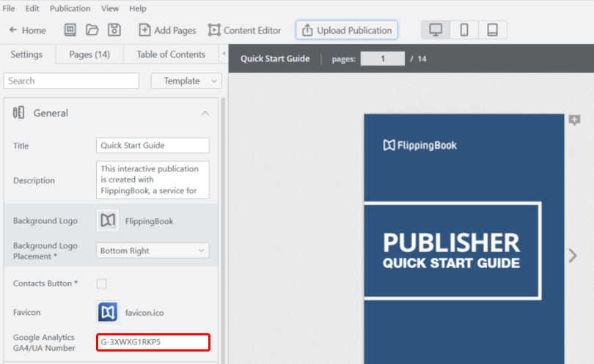Viewport: 594px width, 364px height.
Task: Click the Title input field
Action: [153, 145]
